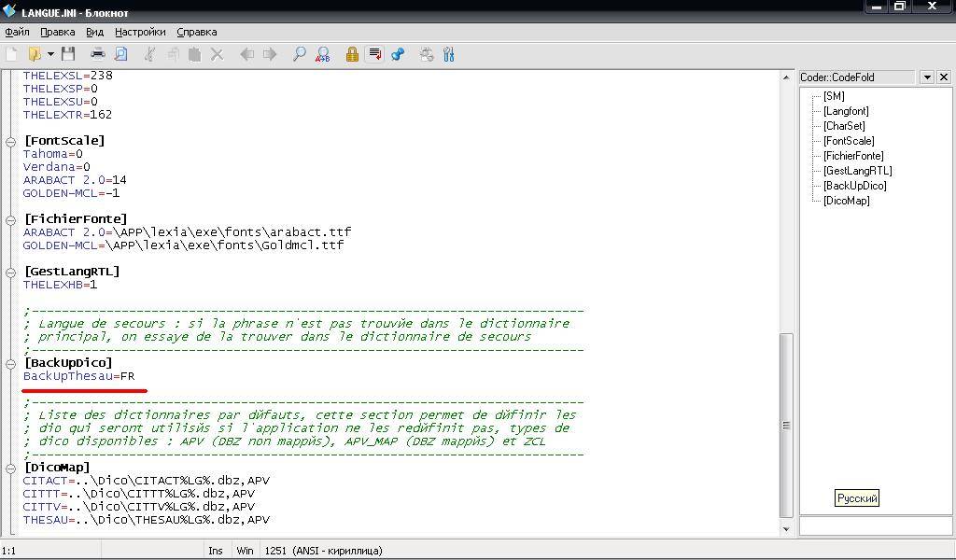The height and width of the screenshot is (560, 956).
Task: Toggle always-on-top with the pin icon
Action: [398, 54]
